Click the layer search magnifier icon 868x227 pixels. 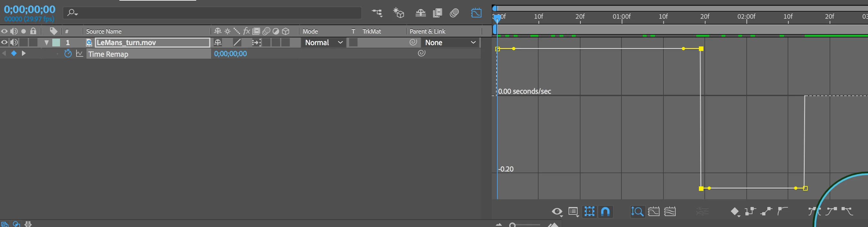point(71,13)
